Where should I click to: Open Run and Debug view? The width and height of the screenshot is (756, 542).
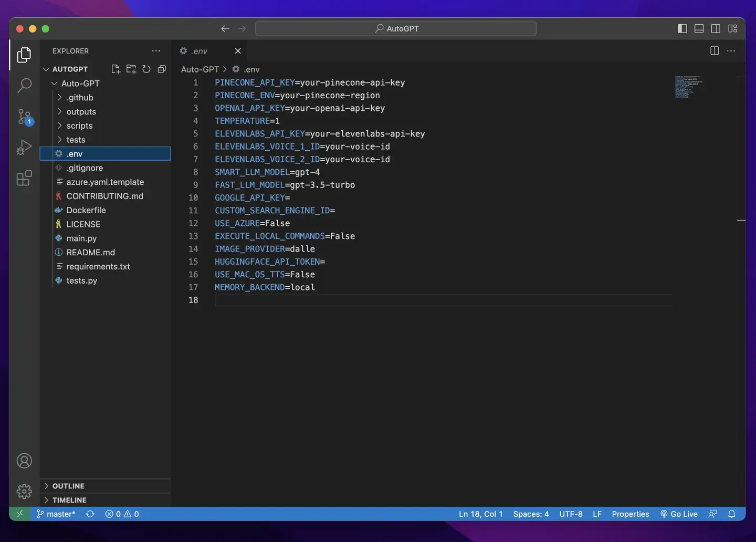coord(24,147)
